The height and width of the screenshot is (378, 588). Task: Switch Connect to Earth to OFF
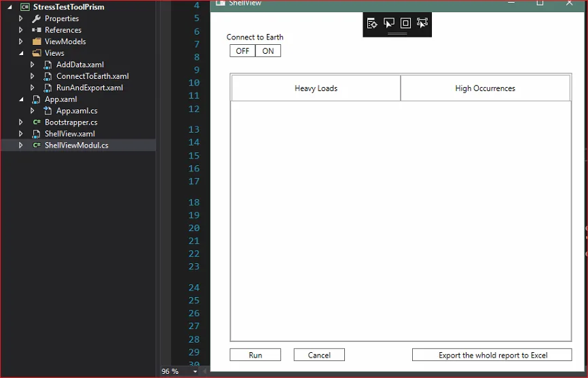pos(242,51)
